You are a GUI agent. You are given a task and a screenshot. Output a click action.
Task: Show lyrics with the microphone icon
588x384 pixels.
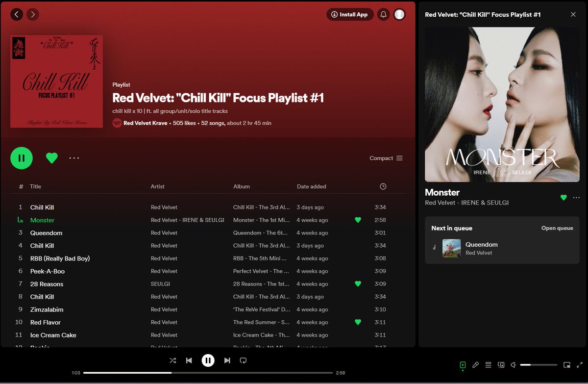coord(475,365)
